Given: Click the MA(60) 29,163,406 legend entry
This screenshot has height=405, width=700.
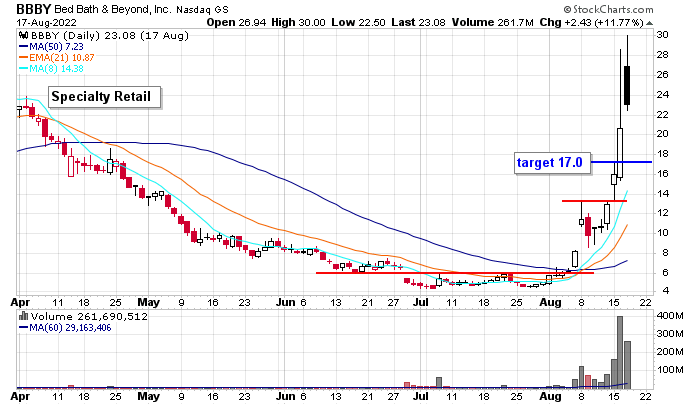Looking at the screenshot, I should [x=65, y=328].
